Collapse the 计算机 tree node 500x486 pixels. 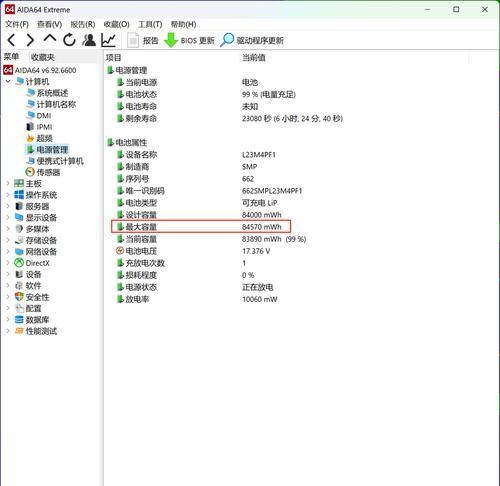(8, 81)
